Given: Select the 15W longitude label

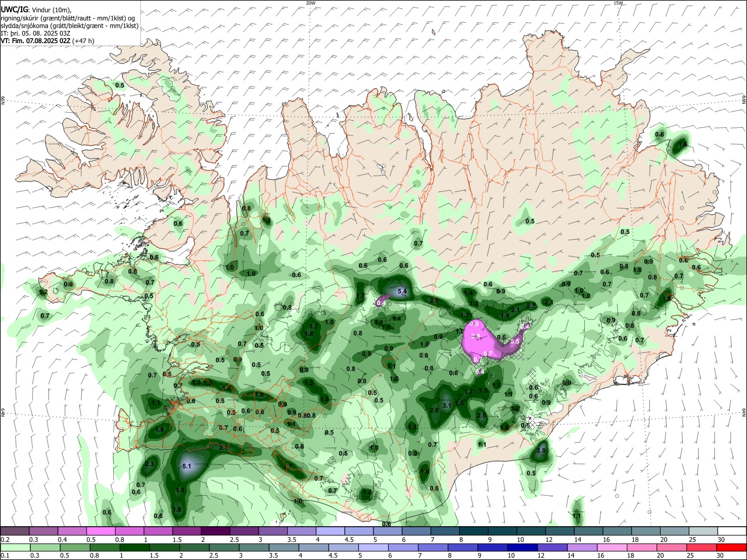Looking at the screenshot, I should 618,3.
